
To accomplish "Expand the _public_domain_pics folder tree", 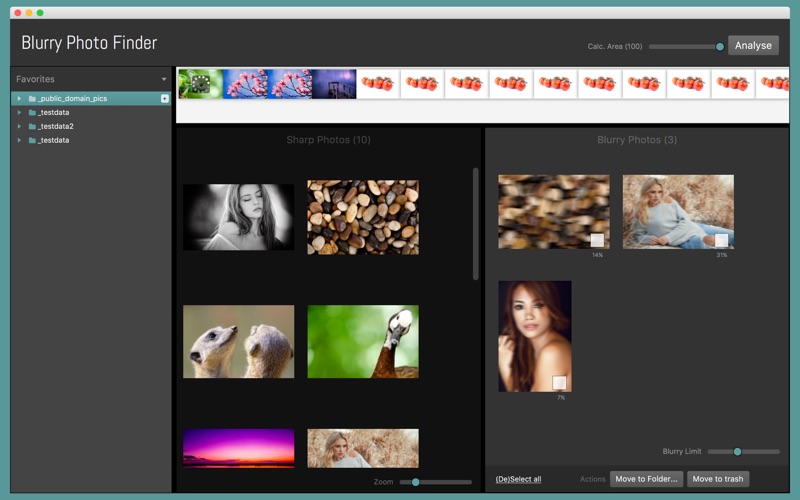I will (x=19, y=99).
